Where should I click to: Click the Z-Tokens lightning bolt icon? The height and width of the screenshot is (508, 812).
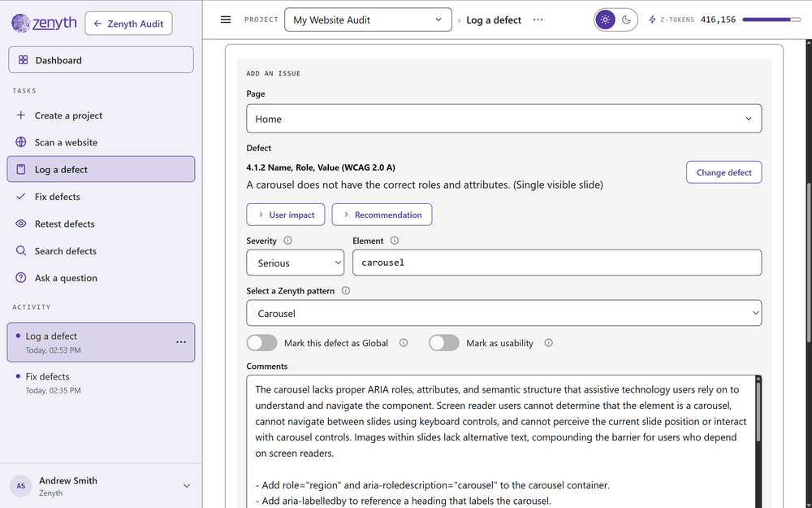653,20
